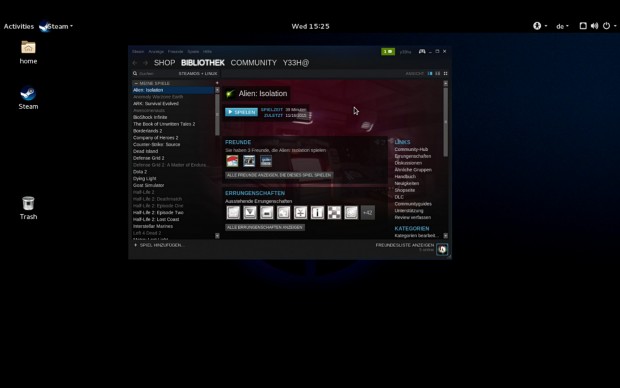Image resolution: width=620 pixels, height=388 pixels.
Task: Click the friends list avatar icon at bottom right
Action: (x=442, y=249)
